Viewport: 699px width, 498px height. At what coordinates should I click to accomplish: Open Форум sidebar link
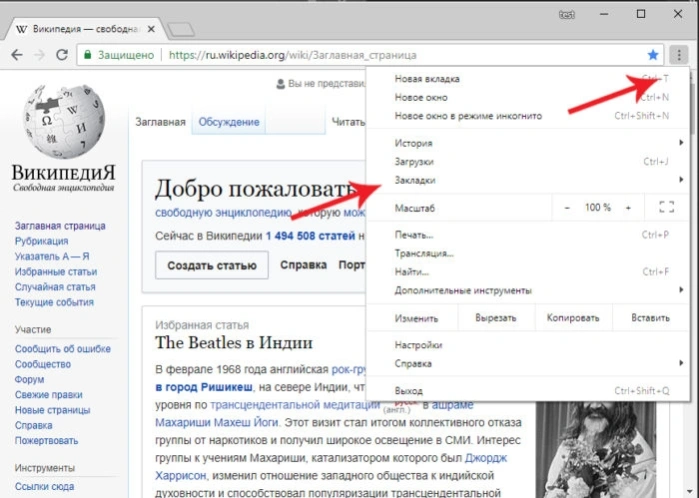tap(29, 379)
